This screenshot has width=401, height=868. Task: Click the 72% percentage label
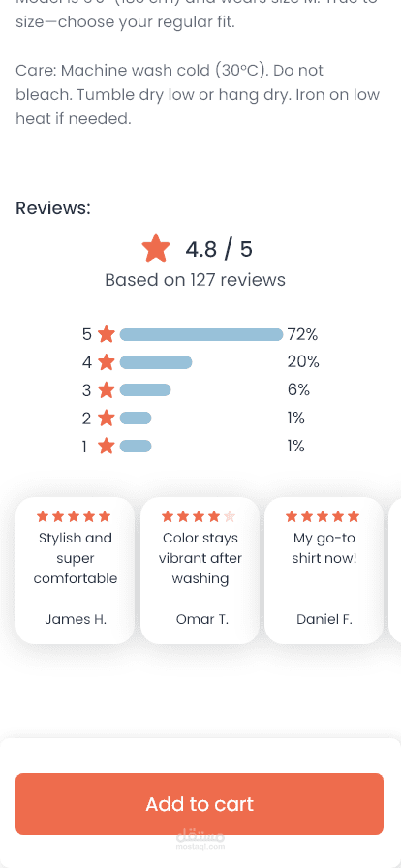click(302, 334)
